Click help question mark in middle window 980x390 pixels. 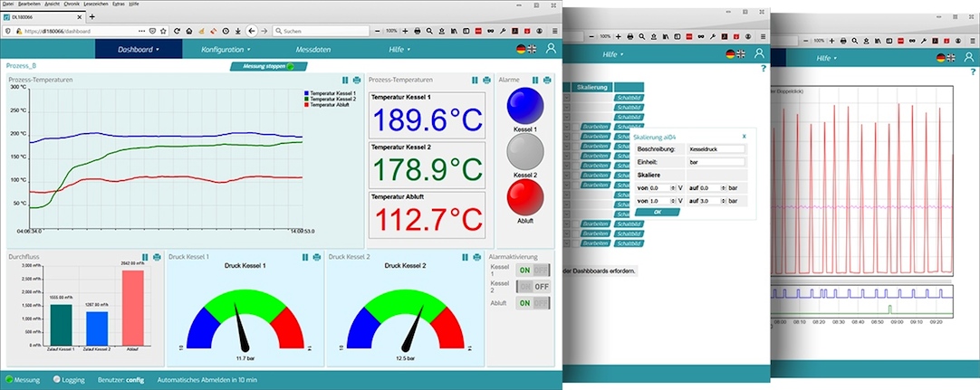[x=764, y=70]
